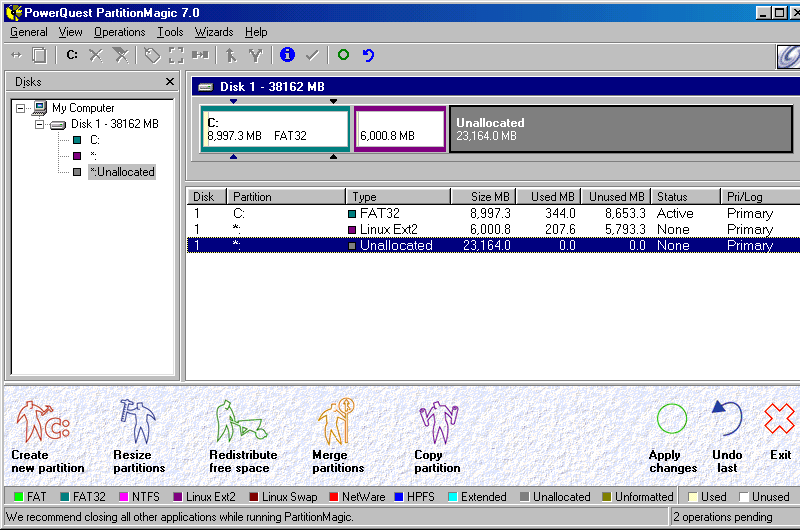Collapse the My Computer tree node
This screenshot has height=530, width=800.
[x=22, y=108]
